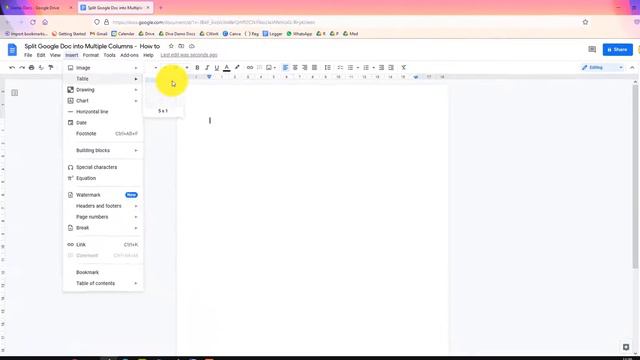Screen dimensions: 640x360
Task: Expand the Image submenu in Insert menu
Action: tap(103, 68)
